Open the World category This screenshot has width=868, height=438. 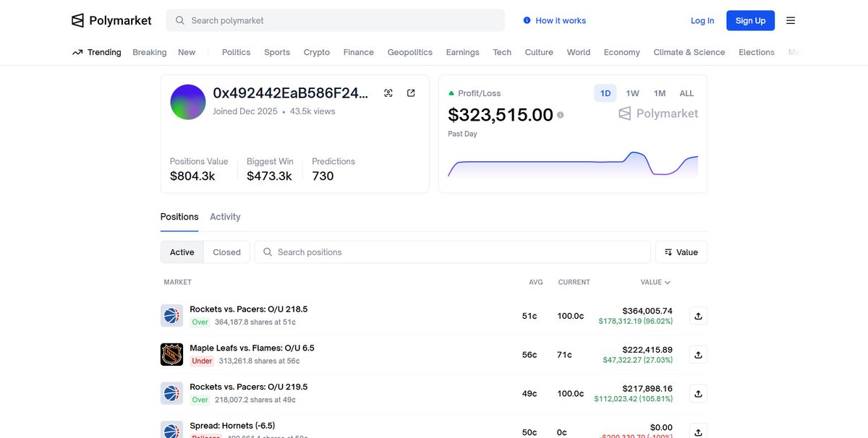(579, 52)
